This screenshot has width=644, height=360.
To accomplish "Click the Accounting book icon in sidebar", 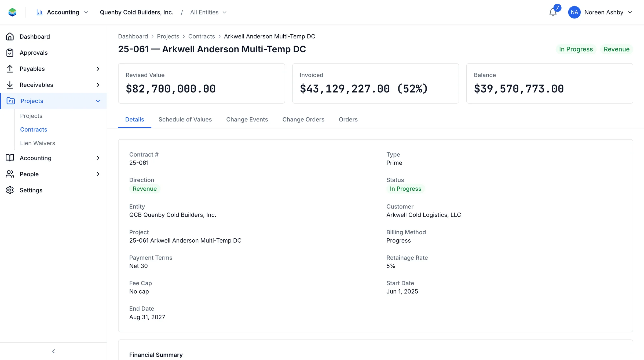I will [x=10, y=158].
